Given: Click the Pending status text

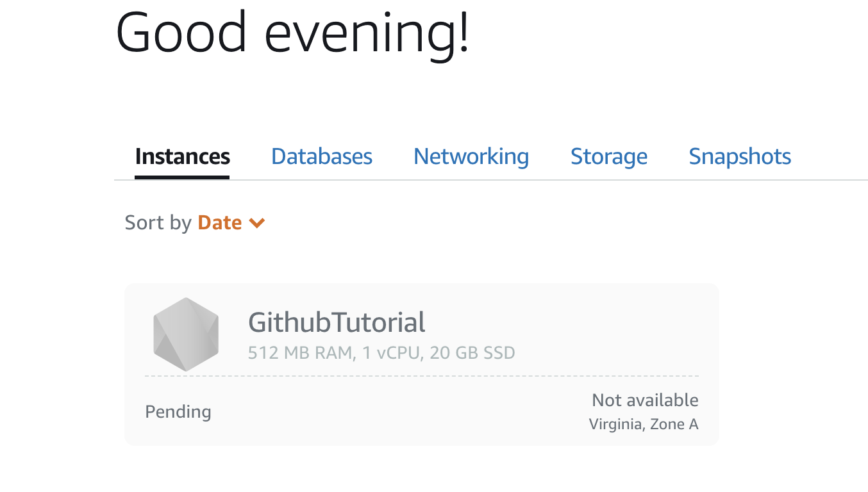Looking at the screenshot, I should point(178,411).
